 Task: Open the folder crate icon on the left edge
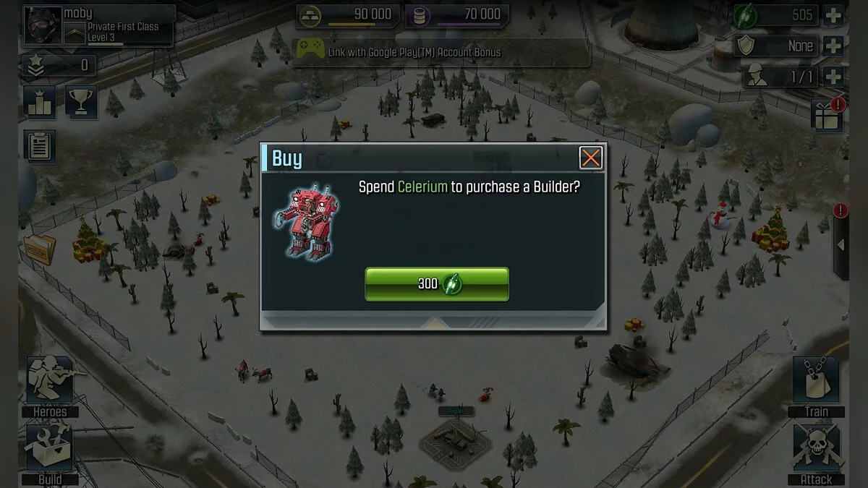click(39, 250)
